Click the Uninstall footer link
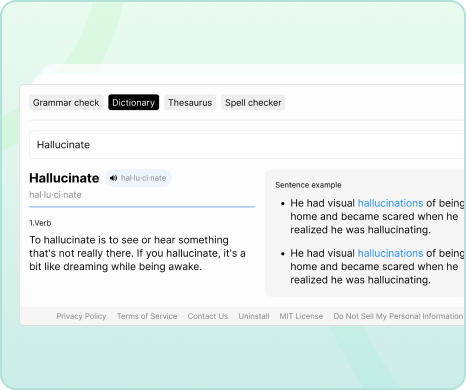This screenshot has width=466, height=390. click(x=254, y=316)
